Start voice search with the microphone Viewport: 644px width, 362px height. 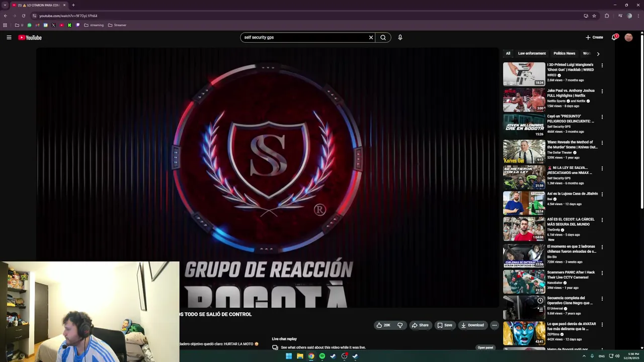[400, 37]
